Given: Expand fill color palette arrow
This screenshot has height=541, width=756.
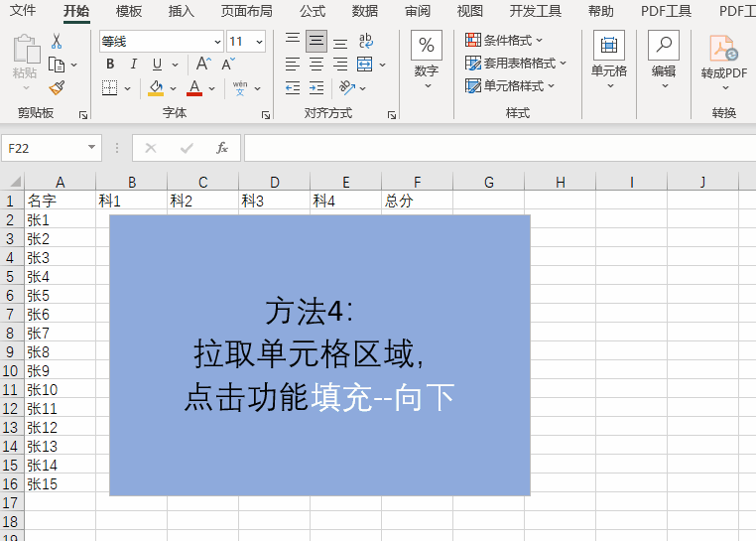Looking at the screenshot, I should 173,88.
